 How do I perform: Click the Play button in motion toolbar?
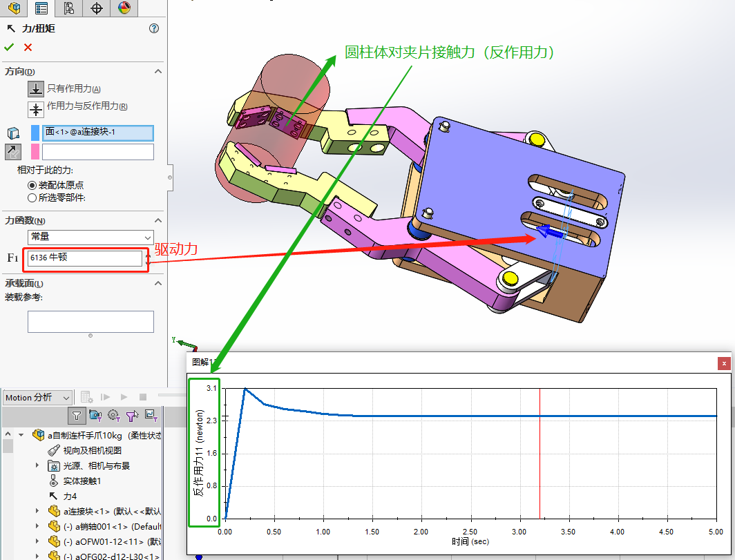[124, 397]
